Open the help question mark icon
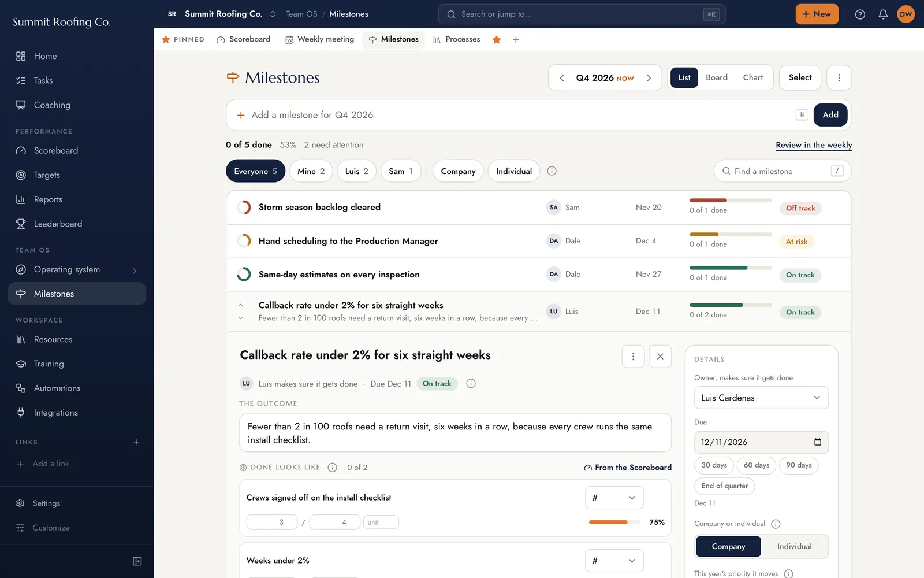 (x=860, y=14)
